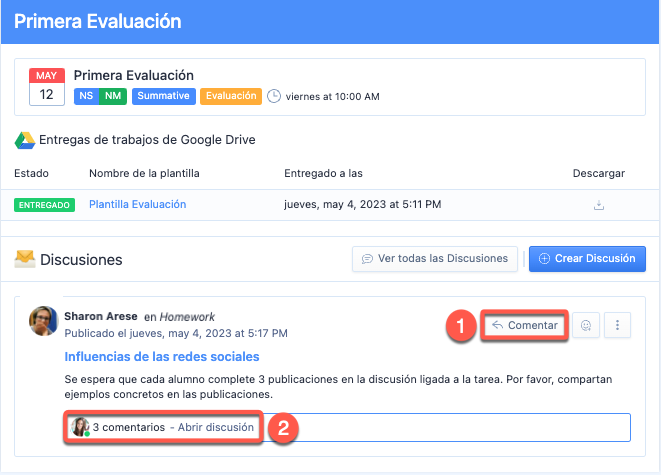661x475 pixels.
Task: Open the Plantilla Evaluación template link
Action: pyautogui.click(x=137, y=205)
